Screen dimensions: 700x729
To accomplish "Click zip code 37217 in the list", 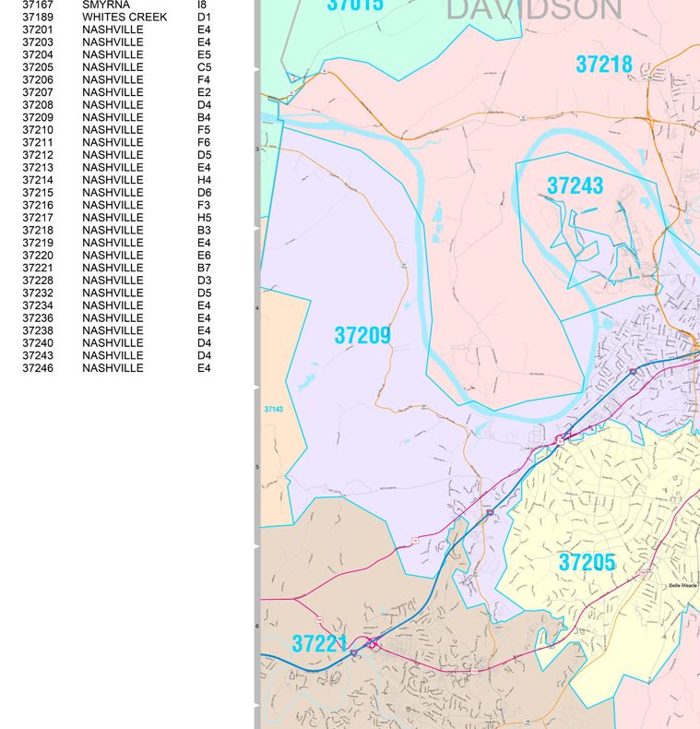I will click(x=38, y=218).
